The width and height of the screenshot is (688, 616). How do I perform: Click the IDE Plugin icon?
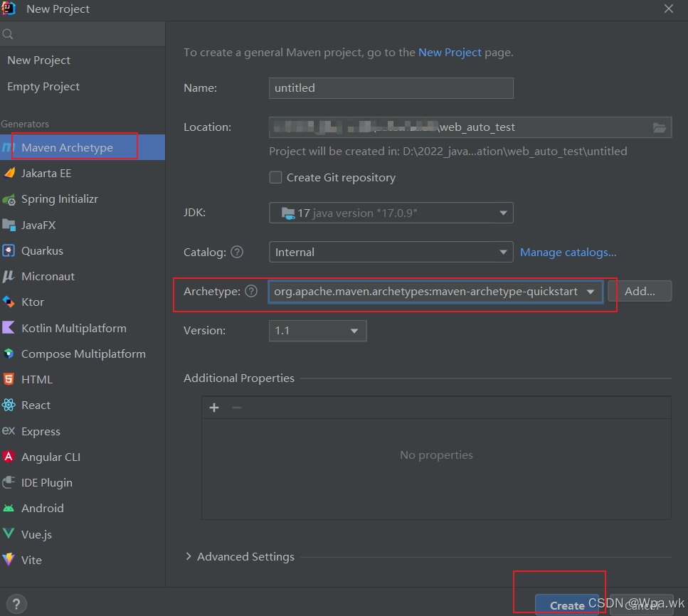coord(9,482)
